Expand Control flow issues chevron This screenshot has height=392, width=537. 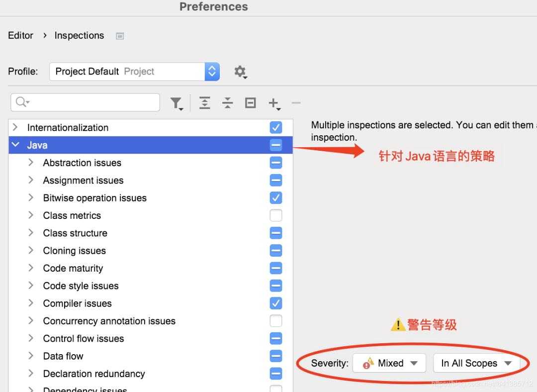click(31, 338)
